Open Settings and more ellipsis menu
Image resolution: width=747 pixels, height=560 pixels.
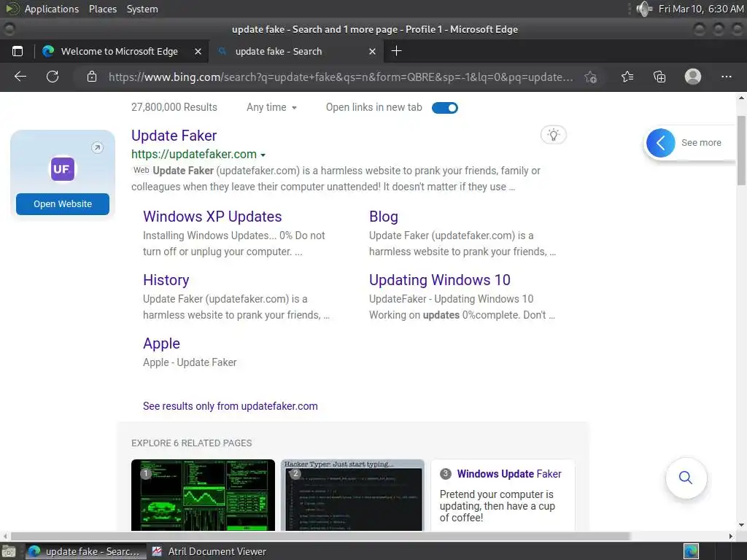pos(727,77)
